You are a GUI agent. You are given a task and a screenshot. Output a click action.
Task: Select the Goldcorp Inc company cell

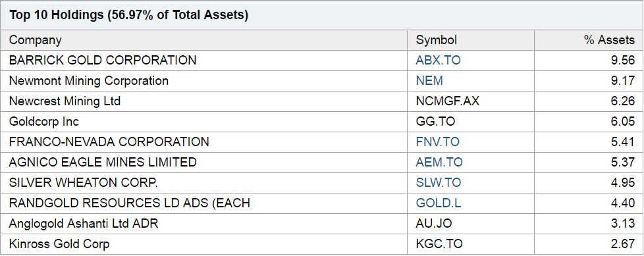pos(44,122)
